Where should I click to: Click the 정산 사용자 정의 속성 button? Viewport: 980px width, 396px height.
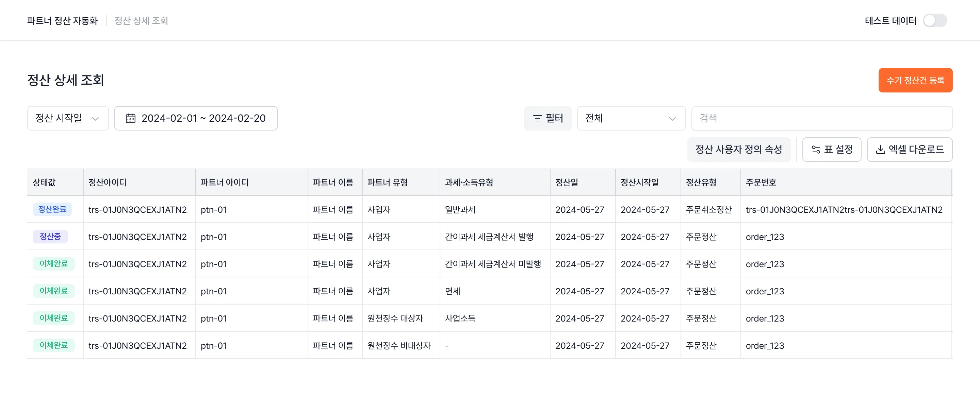(x=739, y=149)
